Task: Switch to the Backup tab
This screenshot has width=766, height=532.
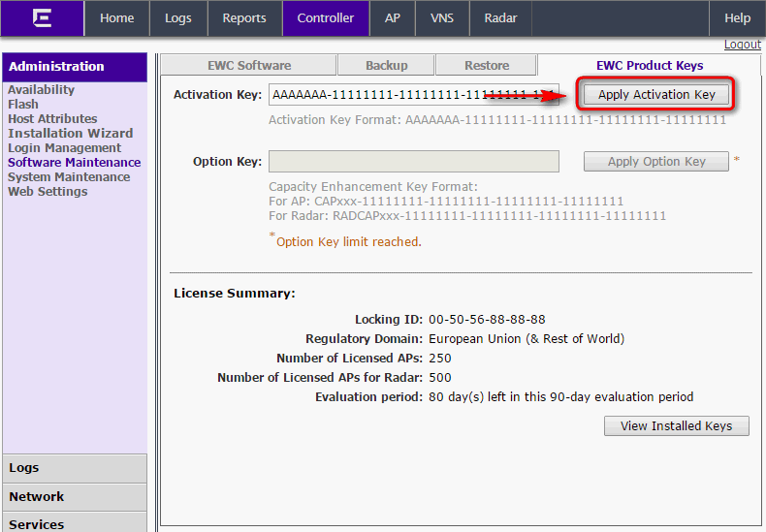Action: 387,65
